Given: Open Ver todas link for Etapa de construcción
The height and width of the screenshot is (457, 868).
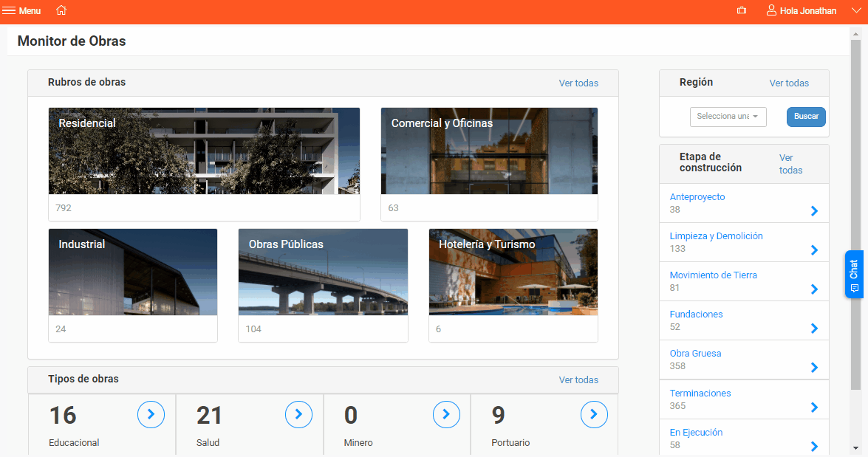Looking at the screenshot, I should click(790, 164).
